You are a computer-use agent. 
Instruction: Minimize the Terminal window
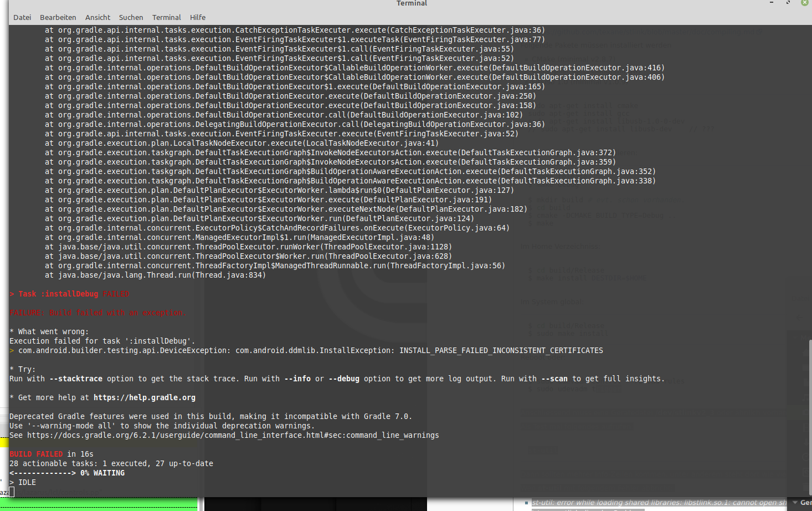772,3
